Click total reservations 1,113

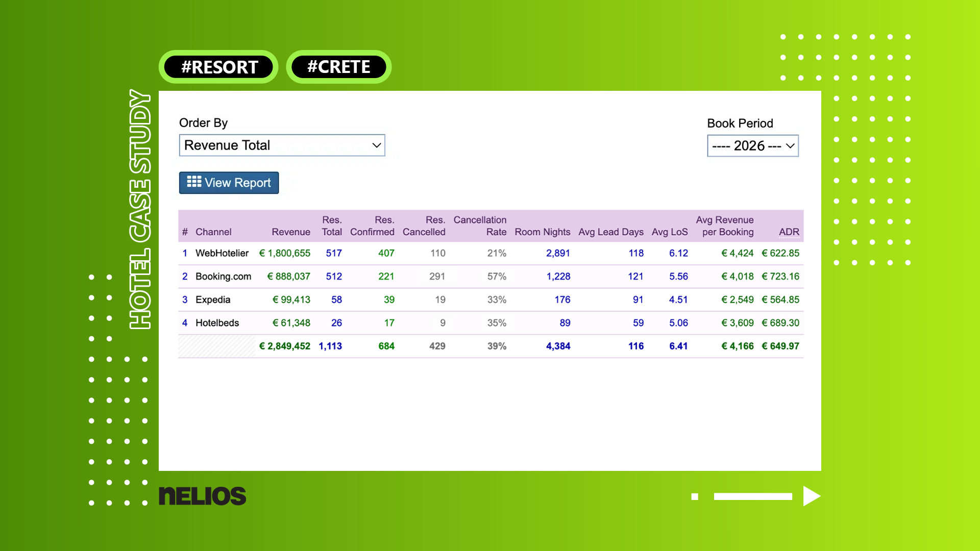[x=330, y=346]
